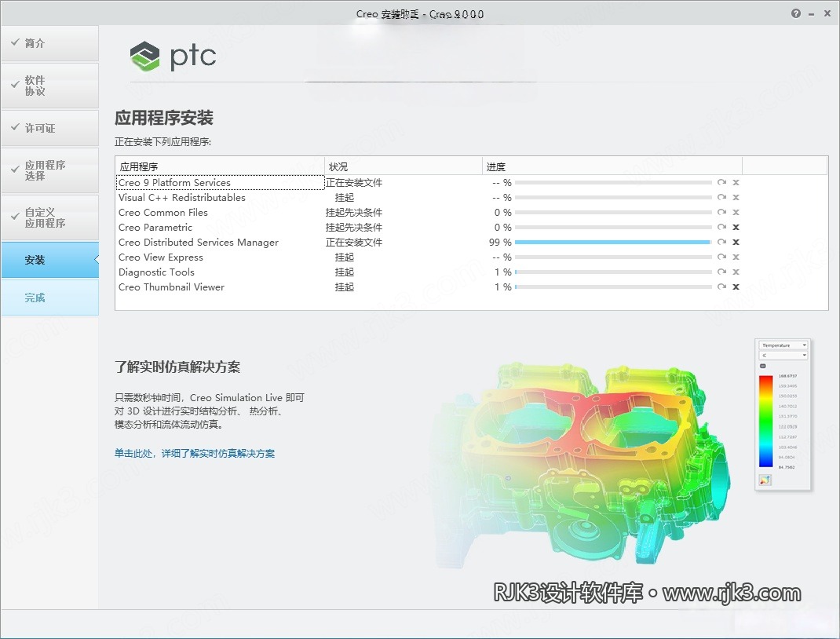The width and height of the screenshot is (840, 639).
Task: Cancel Visual C++ Redistributables installation
Action: [736, 198]
